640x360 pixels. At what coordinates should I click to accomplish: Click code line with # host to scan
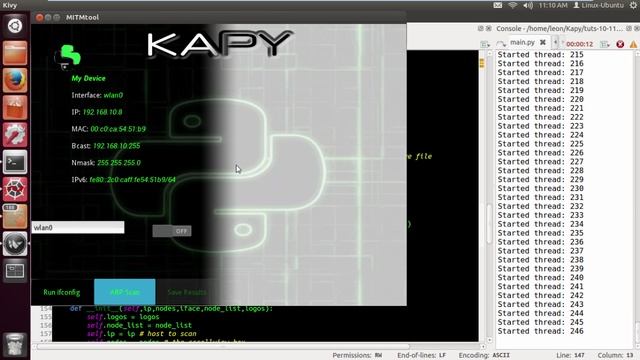click(141, 334)
